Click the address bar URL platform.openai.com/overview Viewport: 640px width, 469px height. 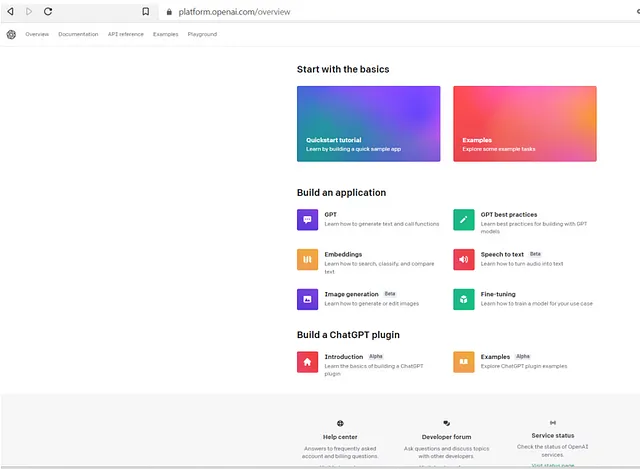pos(234,12)
